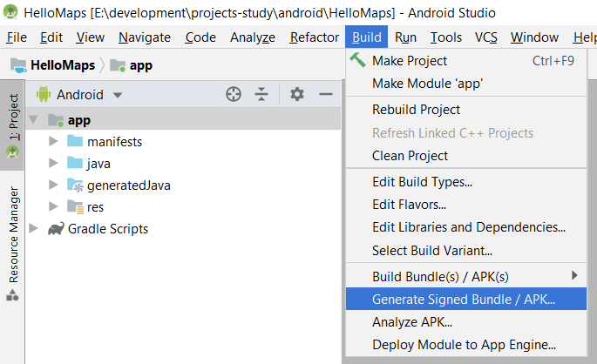The width and height of the screenshot is (597, 364).
Task: Expand the Gradle Scripts node arrow
Action: (33, 228)
